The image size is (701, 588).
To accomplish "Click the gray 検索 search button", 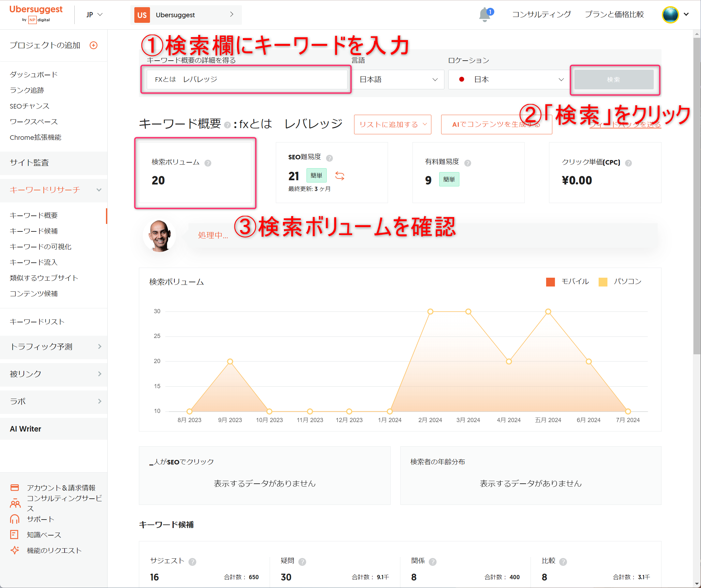I will (614, 80).
